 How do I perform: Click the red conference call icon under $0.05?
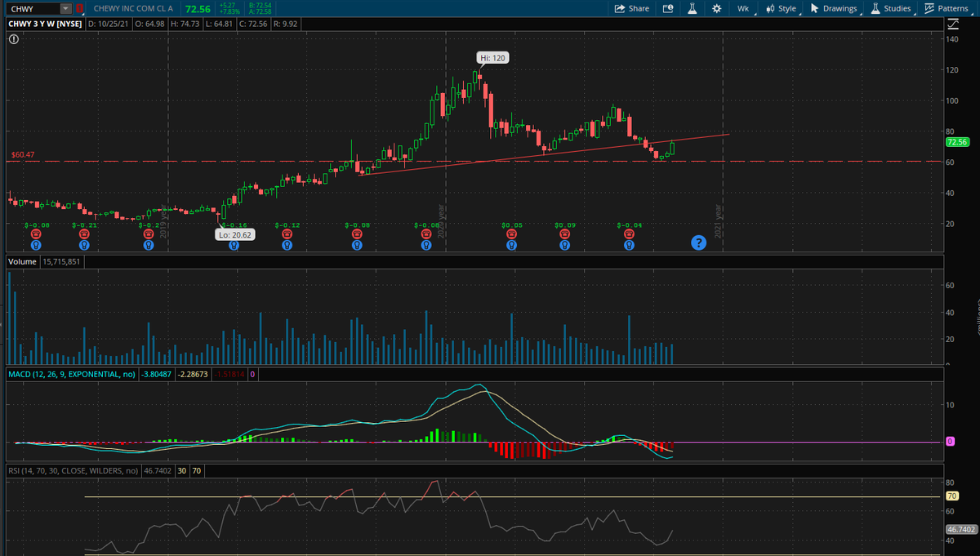511,234
